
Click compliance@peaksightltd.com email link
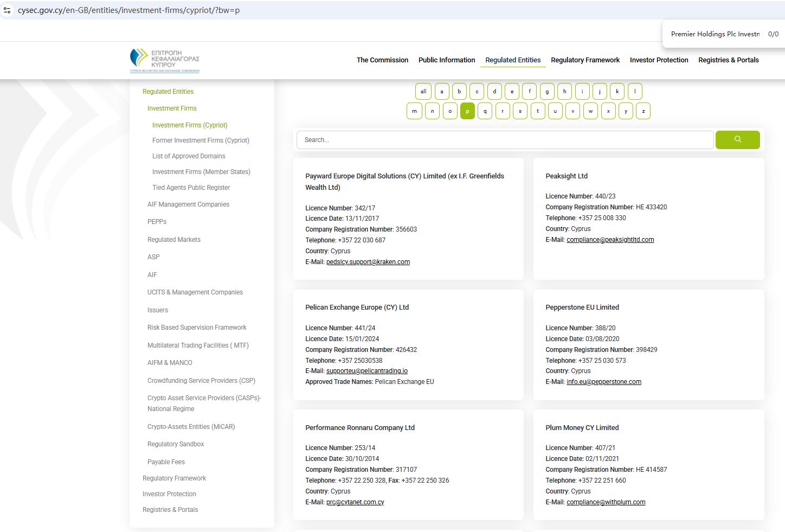tap(610, 240)
